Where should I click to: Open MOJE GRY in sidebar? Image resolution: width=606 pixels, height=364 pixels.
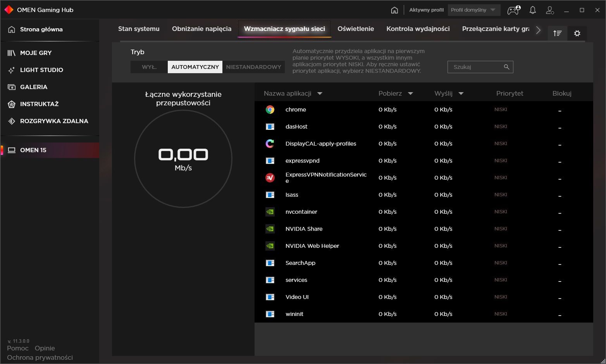[50, 53]
